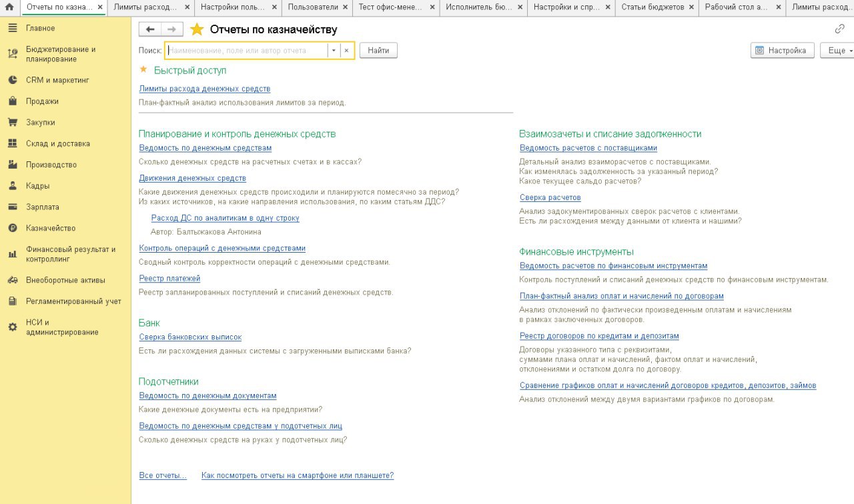The width and height of the screenshot is (854, 504).
Task: Click the Склад и доставка icon
Action: point(12,143)
